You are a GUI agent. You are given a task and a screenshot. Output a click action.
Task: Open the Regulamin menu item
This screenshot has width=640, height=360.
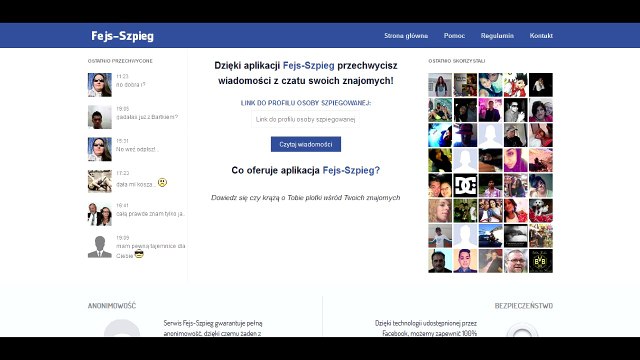pos(497,36)
